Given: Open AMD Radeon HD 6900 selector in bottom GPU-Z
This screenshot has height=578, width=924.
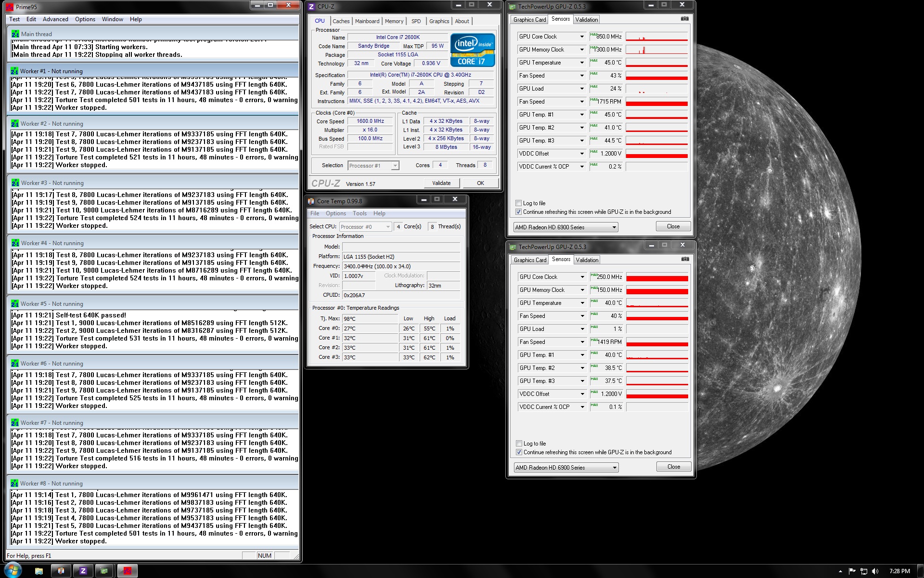Looking at the screenshot, I should 566,467.
